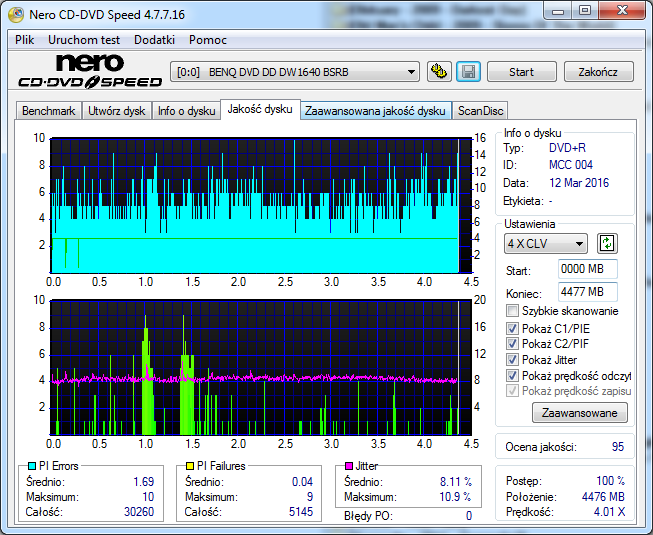Click the PI Errors upper graph
This screenshot has height=535, width=653.
pyautogui.click(x=261, y=206)
